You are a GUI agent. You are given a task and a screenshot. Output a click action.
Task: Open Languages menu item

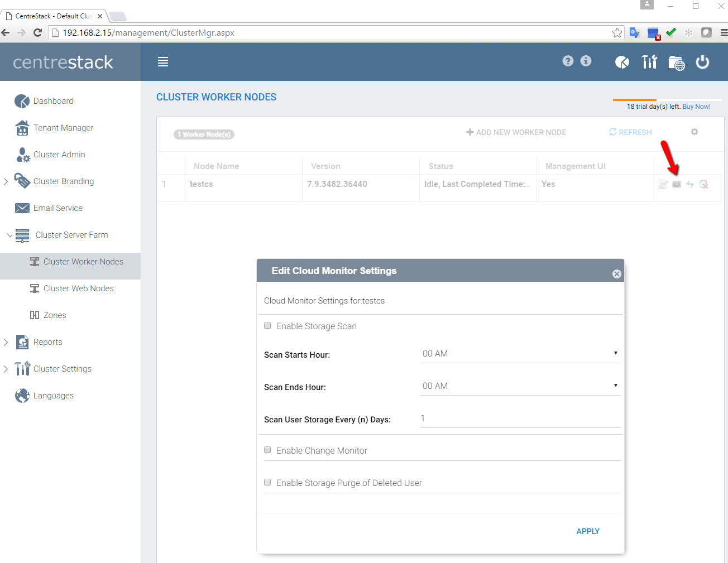tap(54, 396)
